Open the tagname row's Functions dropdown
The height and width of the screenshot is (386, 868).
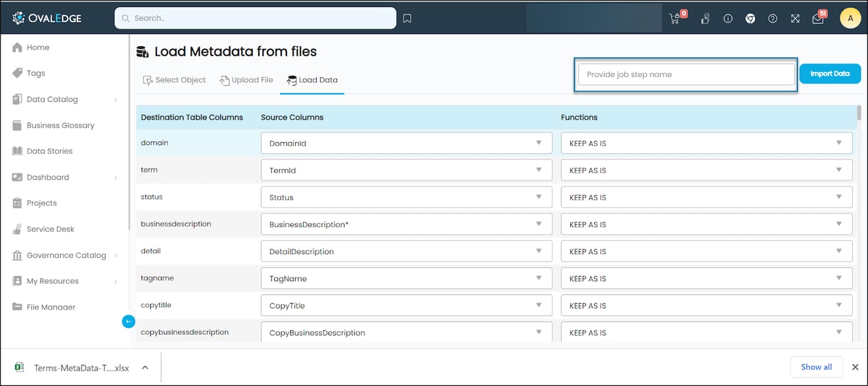[x=707, y=279]
